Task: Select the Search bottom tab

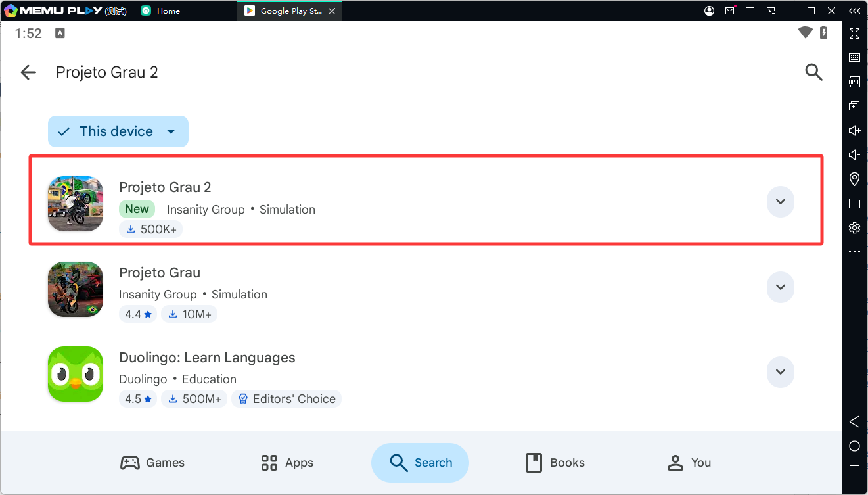Action: coord(420,463)
